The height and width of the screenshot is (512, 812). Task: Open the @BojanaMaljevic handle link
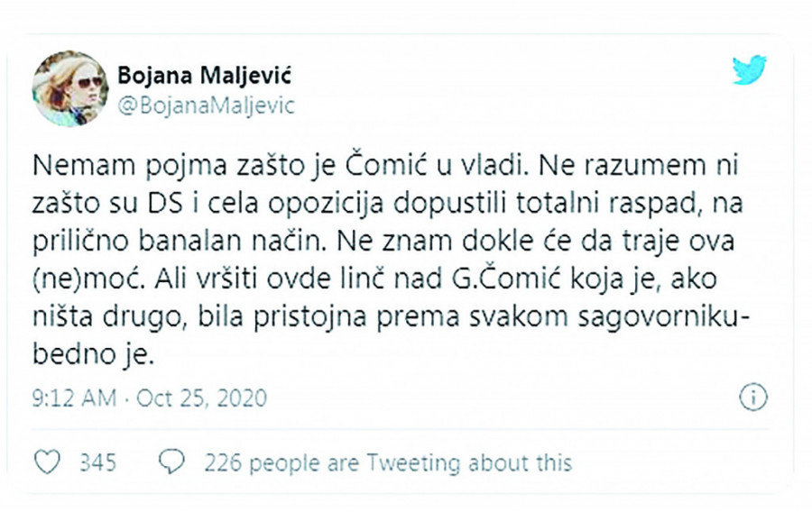[207, 105]
